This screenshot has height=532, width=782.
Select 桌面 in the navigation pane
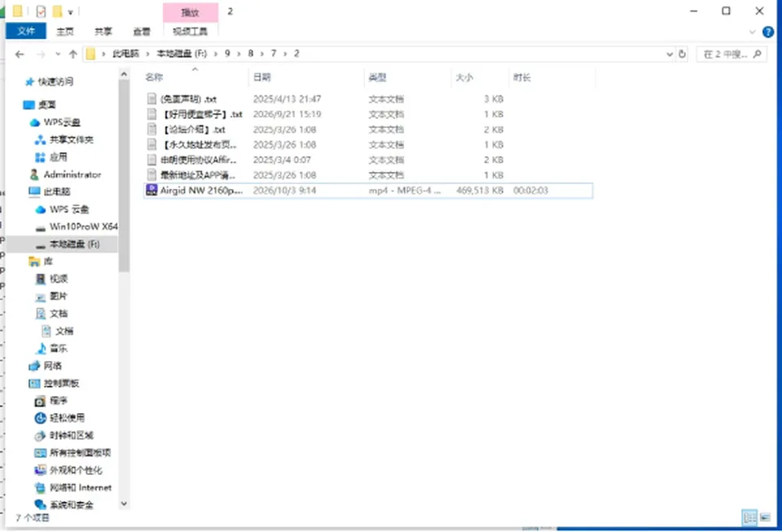click(x=47, y=104)
